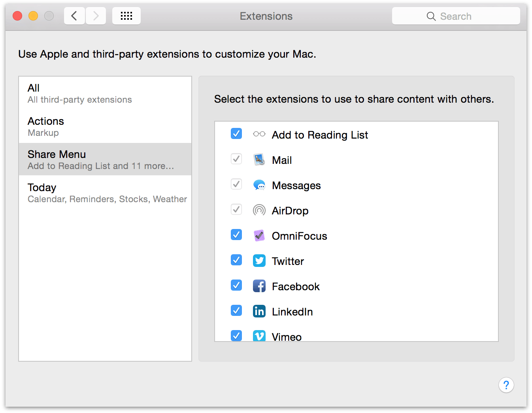
Task: Close the Extensions window with red button
Action: pyautogui.click(x=17, y=16)
